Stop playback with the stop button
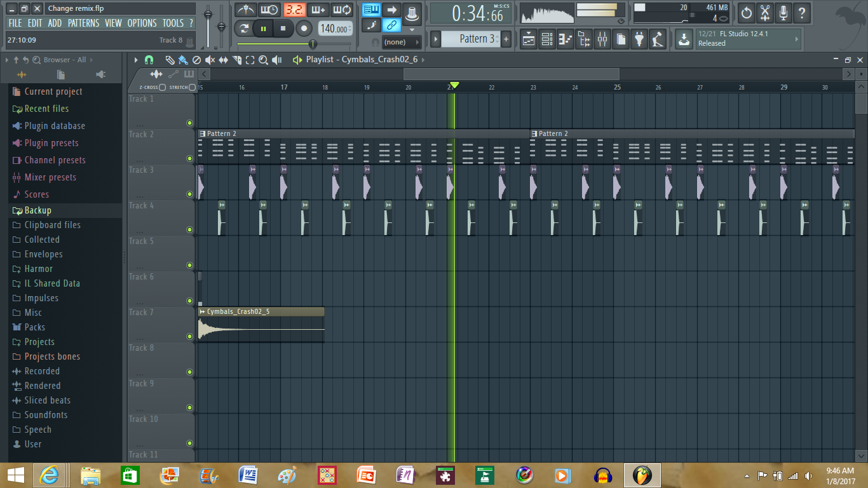Viewport: 868px width, 488px height. point(283,29)
